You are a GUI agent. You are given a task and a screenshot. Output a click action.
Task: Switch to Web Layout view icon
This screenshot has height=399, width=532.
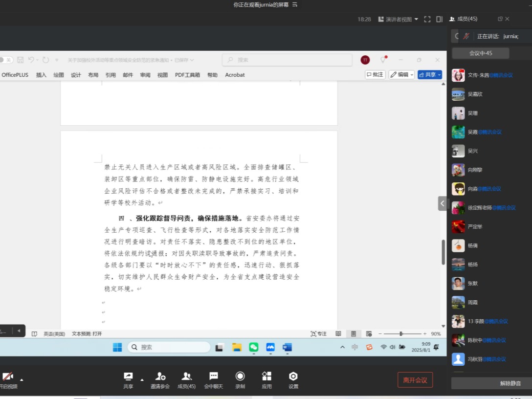click(x=369, y=334)
